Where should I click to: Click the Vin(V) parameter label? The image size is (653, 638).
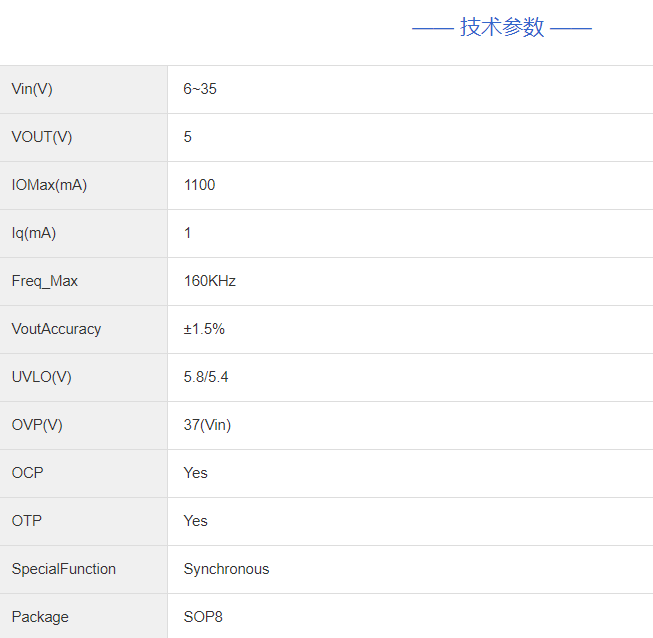[x=32, y=89]
